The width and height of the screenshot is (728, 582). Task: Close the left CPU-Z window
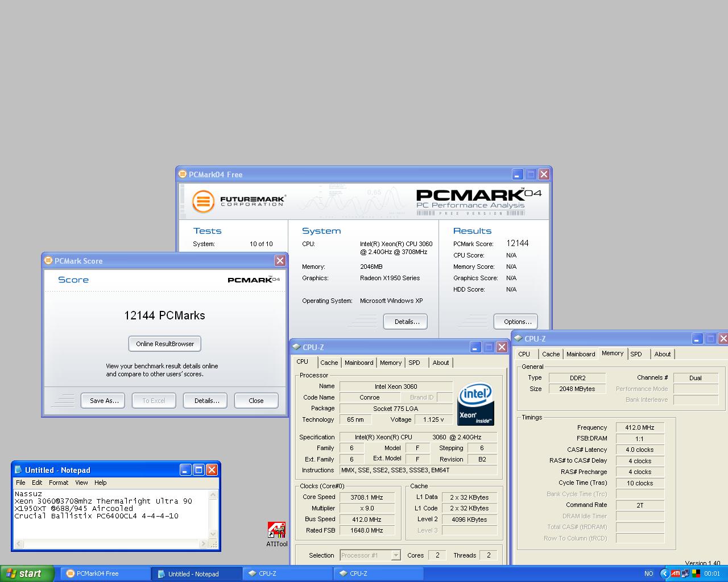(x=502, y=347)
